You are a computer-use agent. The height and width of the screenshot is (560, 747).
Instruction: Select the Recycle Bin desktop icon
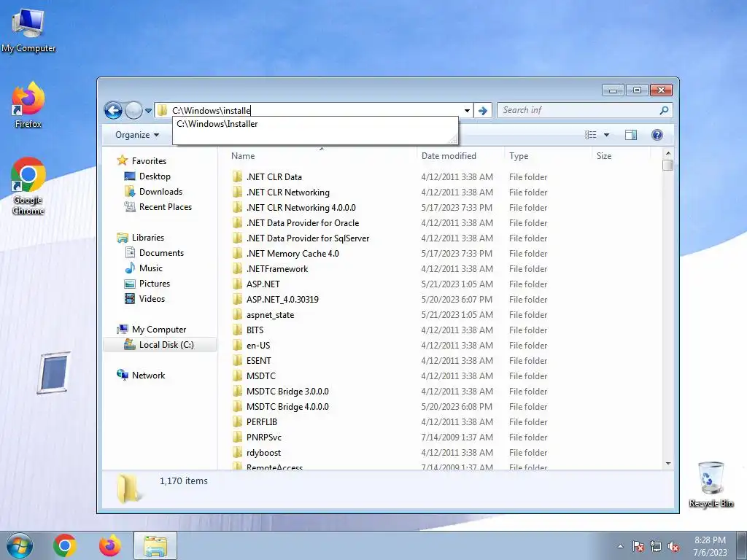(x=711, y=484)
